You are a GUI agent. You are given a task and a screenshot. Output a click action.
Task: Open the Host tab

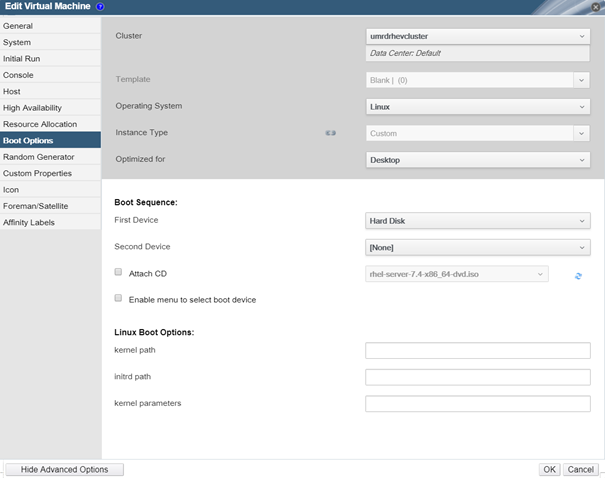point(51,91)
